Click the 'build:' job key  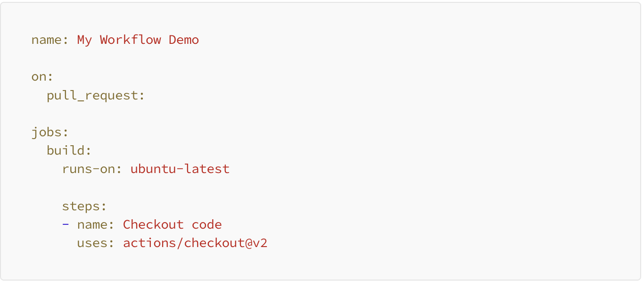click(69, 151)
